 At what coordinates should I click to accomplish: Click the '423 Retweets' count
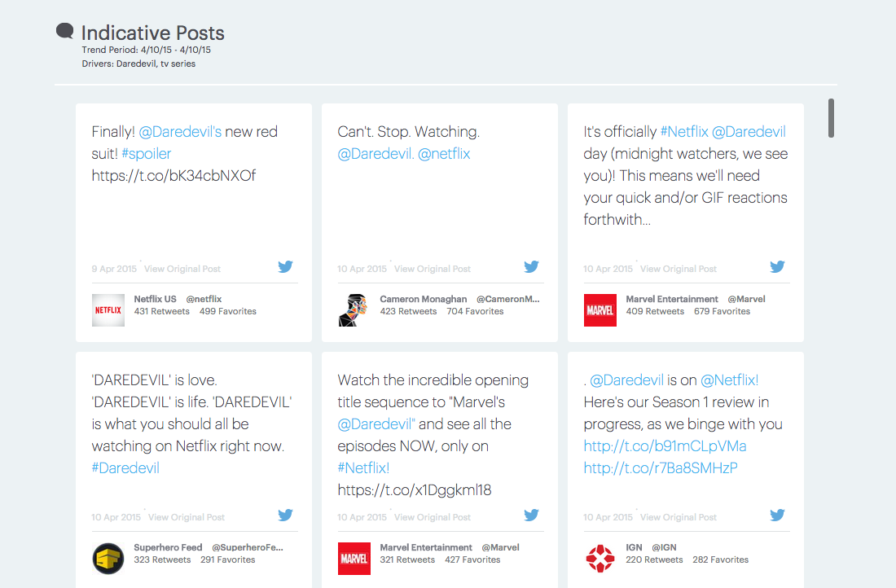coord(408,311)
